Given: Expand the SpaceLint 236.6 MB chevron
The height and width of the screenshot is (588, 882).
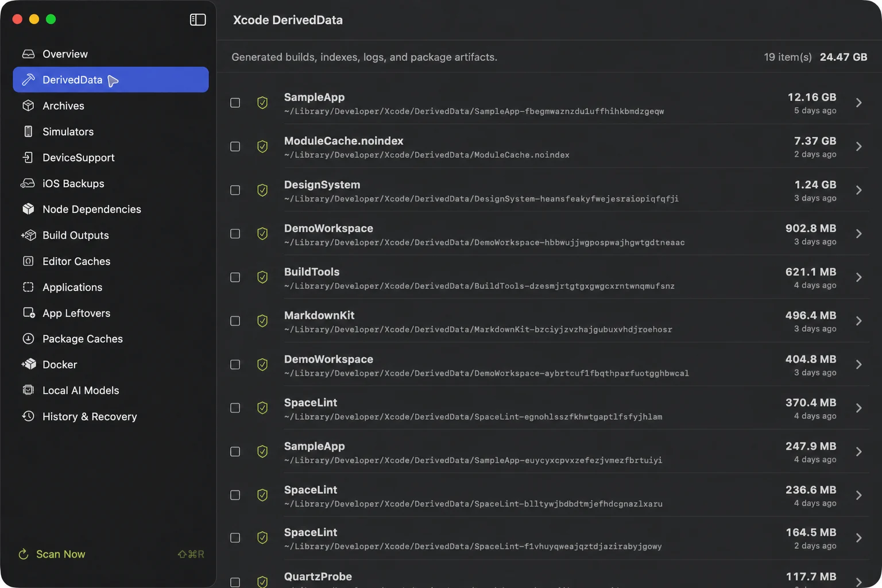Looking at the screenshot, I should [x=858, y=495].
